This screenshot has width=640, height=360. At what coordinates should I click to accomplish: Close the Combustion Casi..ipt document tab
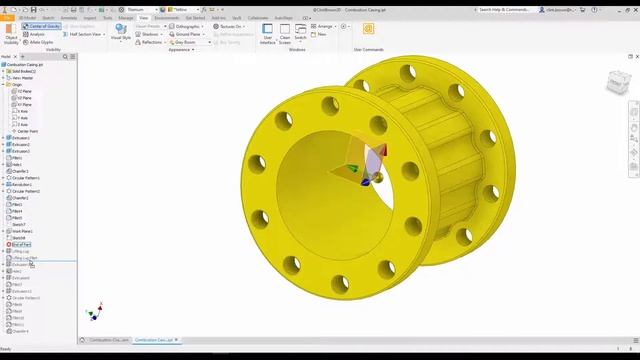176,340
